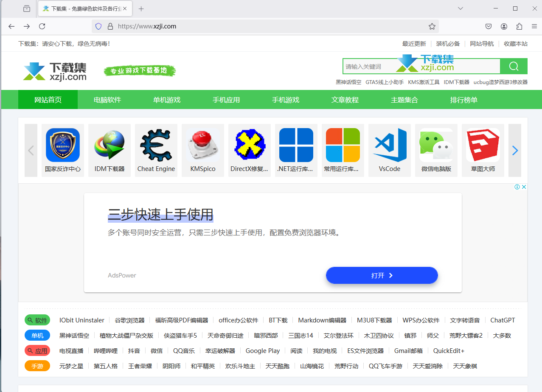Open the Firefox hamburger menu
Viewport: 542px width, 392px height.
[x=534, y=26]
